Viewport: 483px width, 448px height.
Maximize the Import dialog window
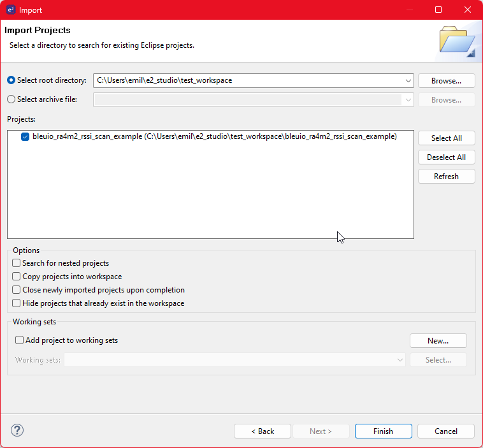tap(438, 10)
